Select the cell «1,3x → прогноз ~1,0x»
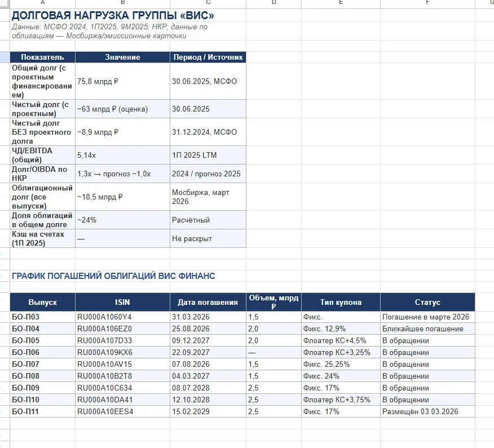Screen dimensions: 494x448 coord(122,174)
